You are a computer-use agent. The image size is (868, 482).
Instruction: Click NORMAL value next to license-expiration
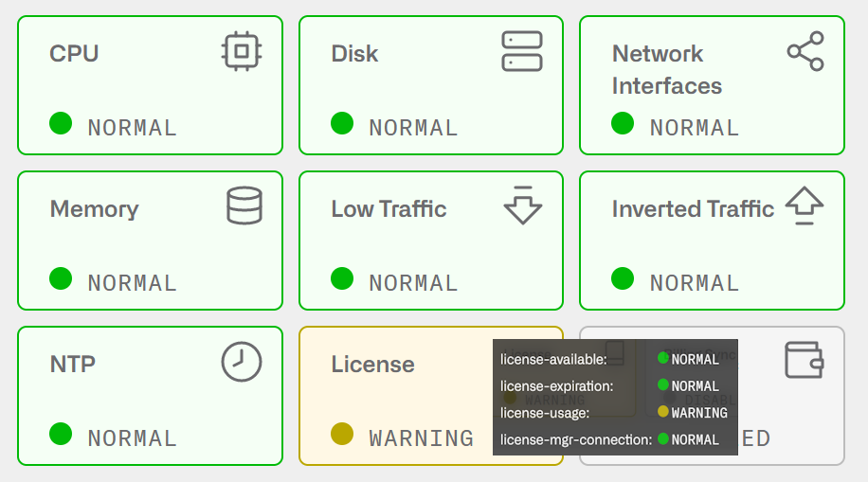[x=696, y=386]
